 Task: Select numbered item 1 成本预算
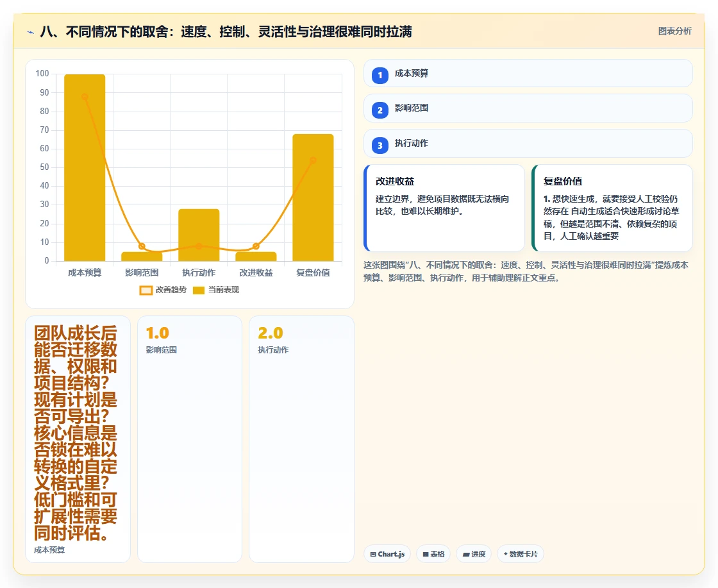point(528,73)
